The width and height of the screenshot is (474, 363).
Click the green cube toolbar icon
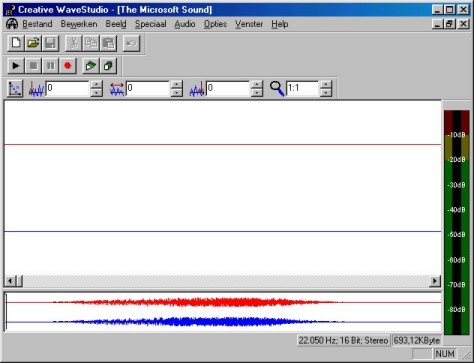pyautogui.click(x=108, y=66)
